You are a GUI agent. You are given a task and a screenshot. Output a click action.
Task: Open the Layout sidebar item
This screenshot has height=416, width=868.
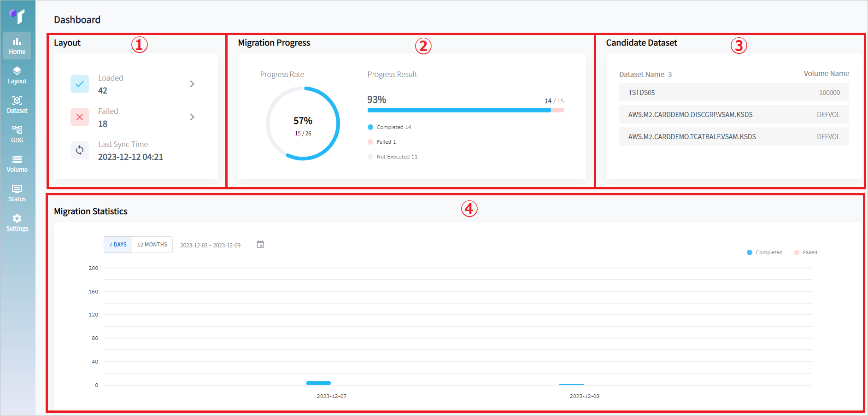point(17,75)
